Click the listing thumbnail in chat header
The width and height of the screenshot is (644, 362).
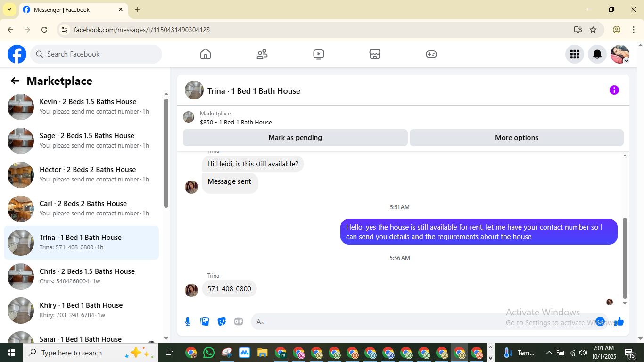pyautogui.click(x=194, y=90)
